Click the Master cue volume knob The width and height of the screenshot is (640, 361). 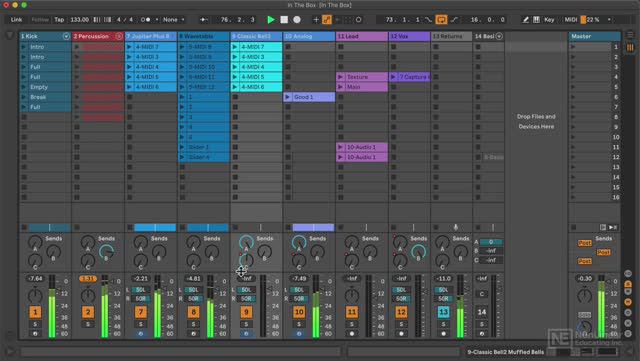point(584,328)
